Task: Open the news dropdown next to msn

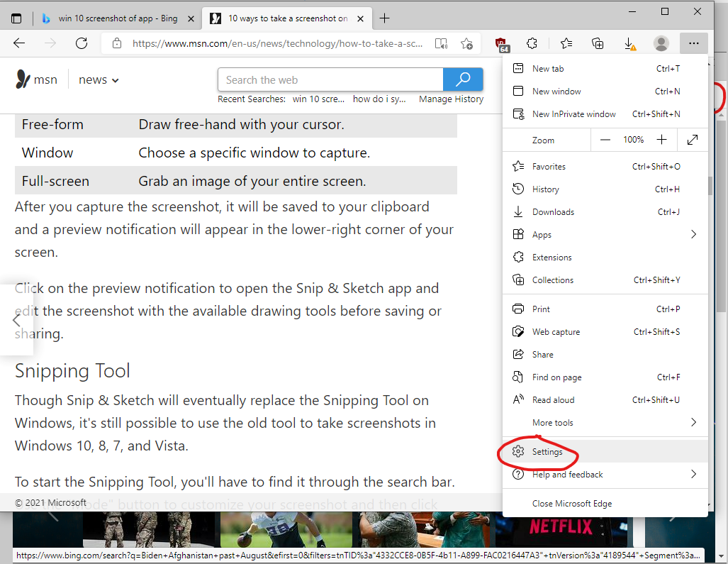Action: click(99, 80)
